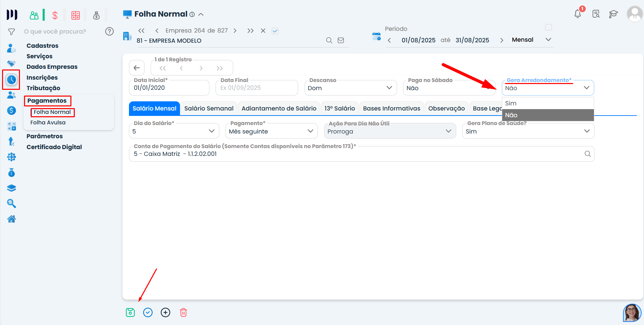Click the add new record plus icon

[x=165, y=312]
